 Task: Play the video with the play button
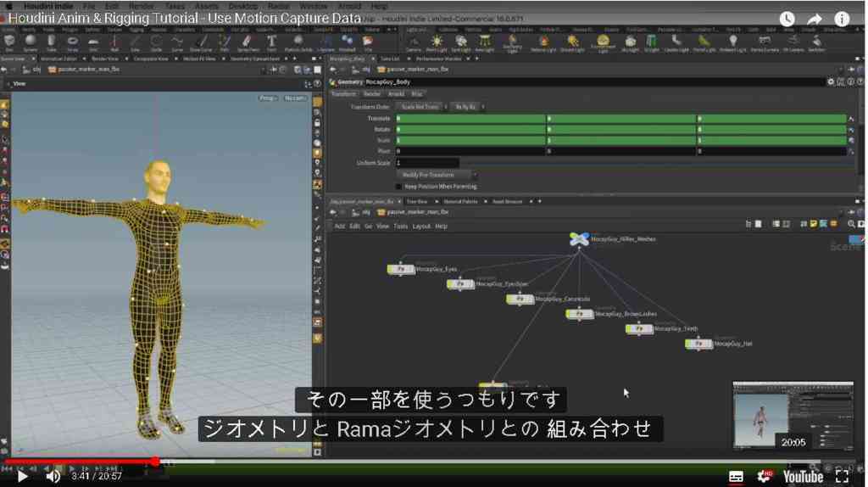click(x=22, y=476)
